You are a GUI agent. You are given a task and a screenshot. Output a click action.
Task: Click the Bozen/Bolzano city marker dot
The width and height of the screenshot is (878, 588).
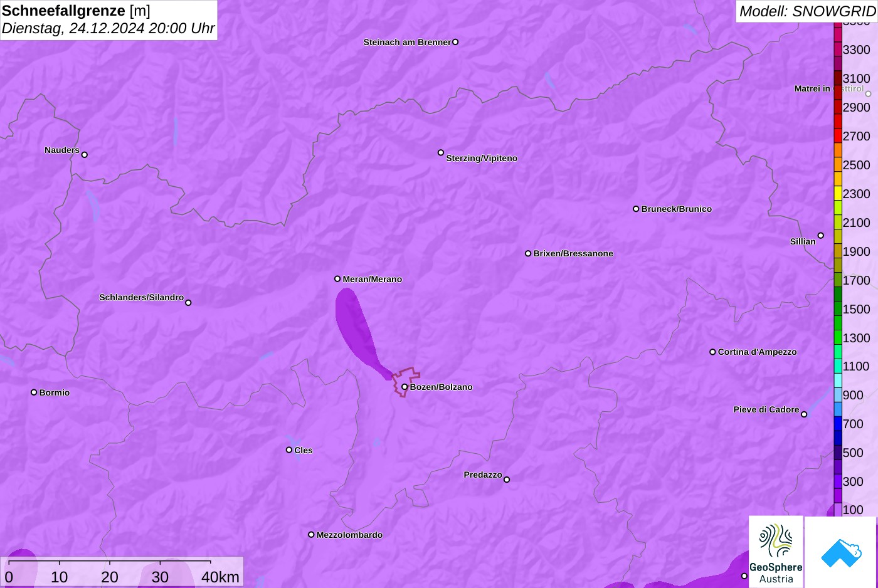coord(405,387)
